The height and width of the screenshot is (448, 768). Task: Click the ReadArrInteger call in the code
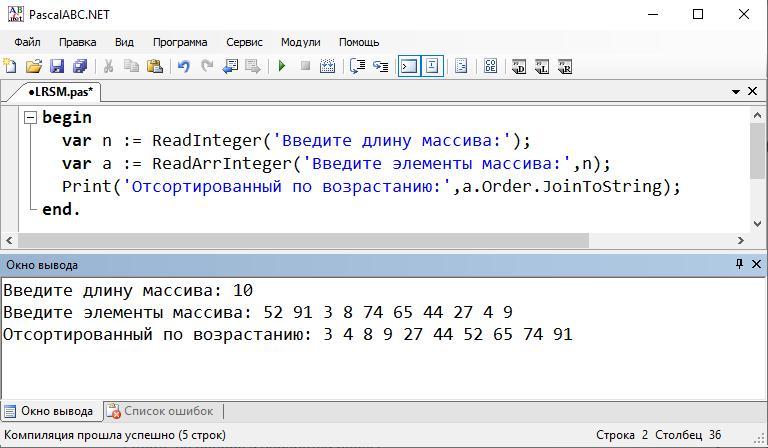[x=222, y=164]
